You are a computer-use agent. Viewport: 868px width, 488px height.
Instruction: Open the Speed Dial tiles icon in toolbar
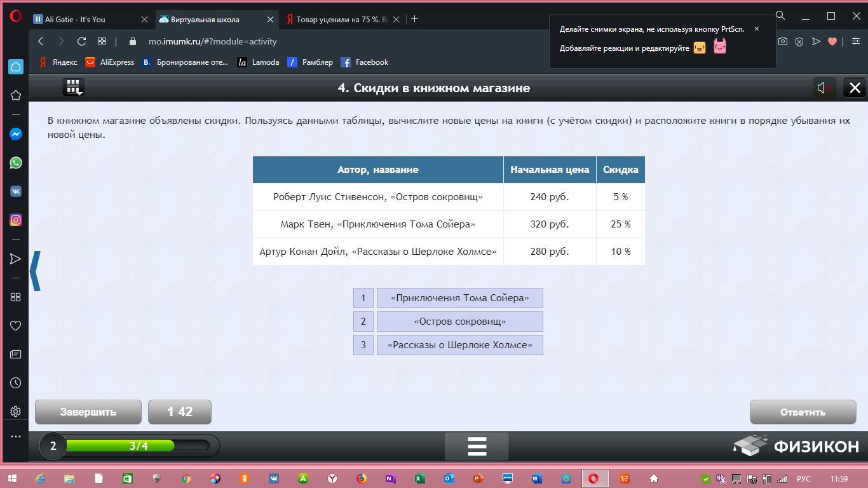102,41
